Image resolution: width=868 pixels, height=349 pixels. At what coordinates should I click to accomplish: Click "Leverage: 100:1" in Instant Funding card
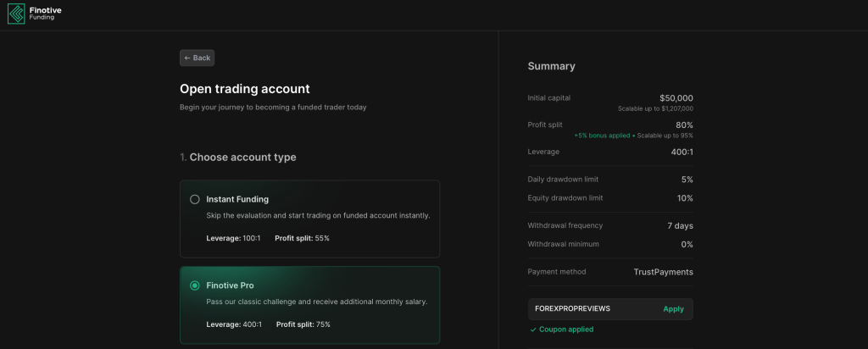pyautogui.click(x=233, y=238)
